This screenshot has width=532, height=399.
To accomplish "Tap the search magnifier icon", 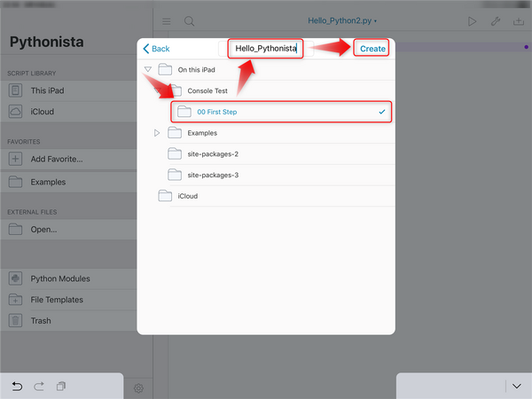I will click(190, 20).
